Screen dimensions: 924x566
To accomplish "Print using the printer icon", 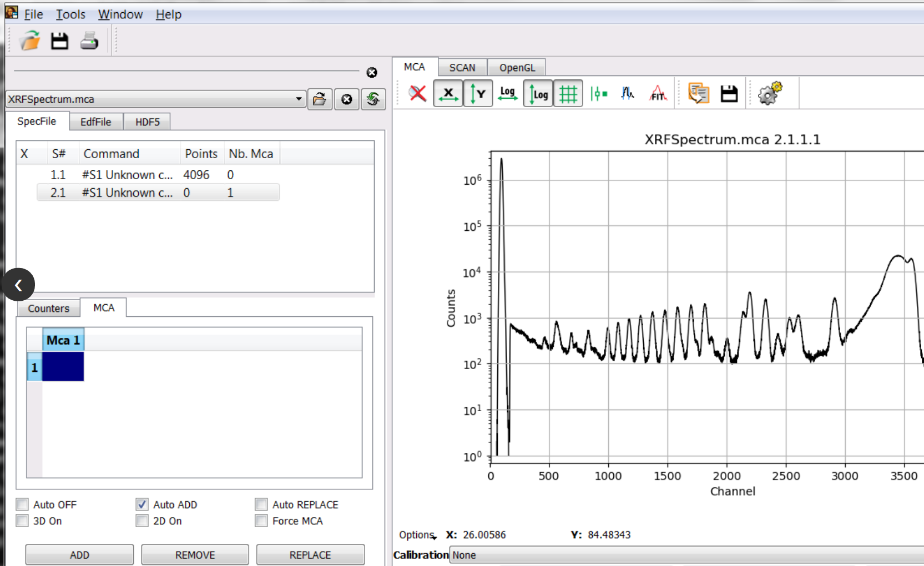I will [89, 41].
